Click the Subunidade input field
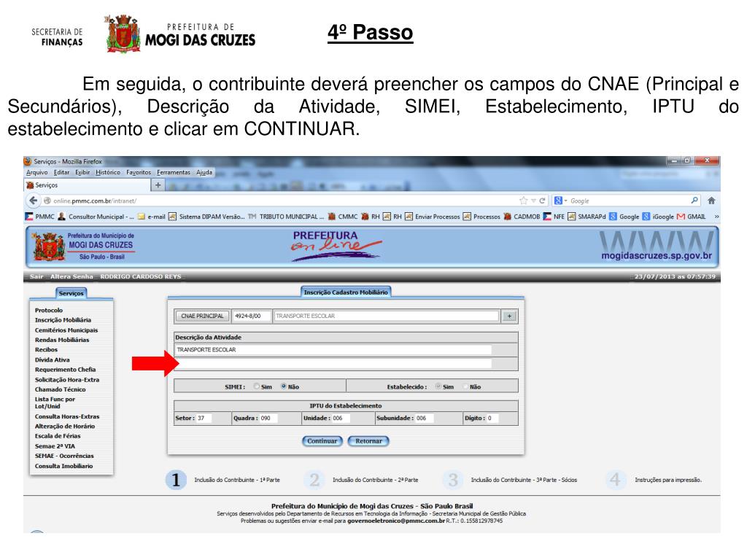 click(424, 418)
